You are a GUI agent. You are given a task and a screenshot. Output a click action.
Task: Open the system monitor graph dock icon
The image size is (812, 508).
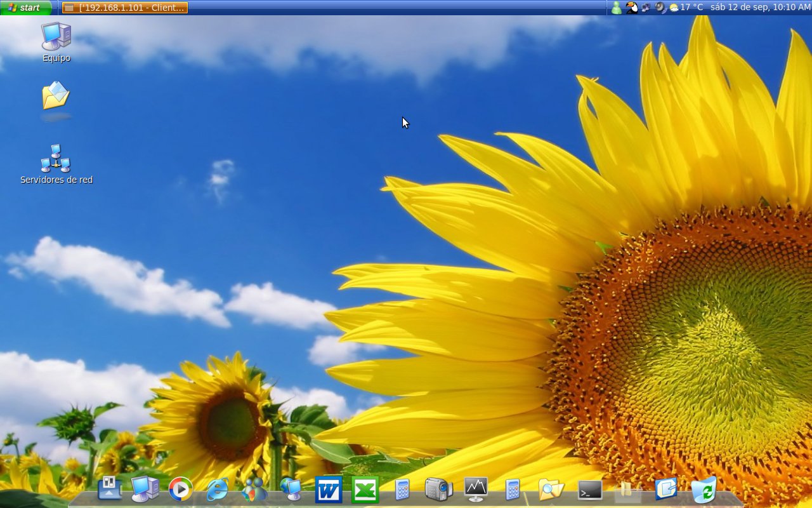476,489
